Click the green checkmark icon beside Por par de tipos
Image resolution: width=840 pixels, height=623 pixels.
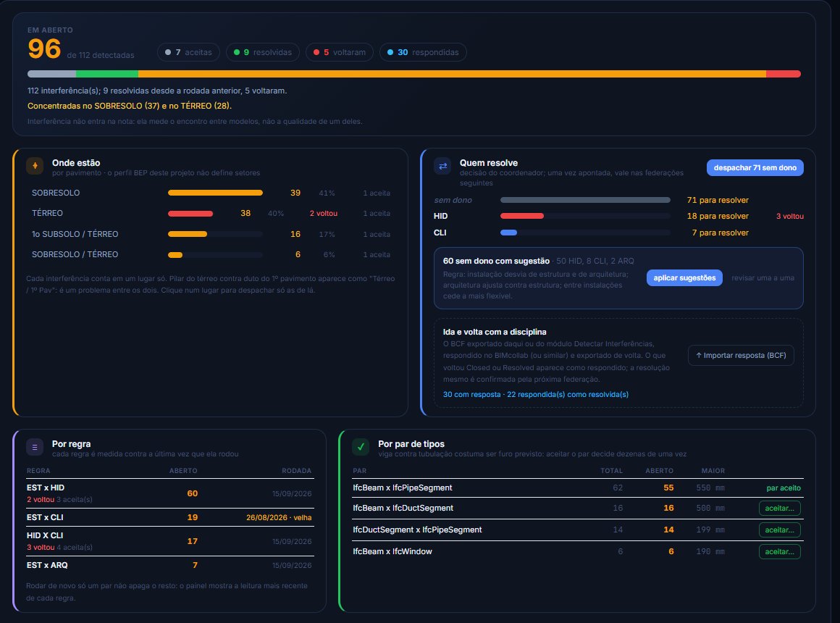tap(361, 447)
